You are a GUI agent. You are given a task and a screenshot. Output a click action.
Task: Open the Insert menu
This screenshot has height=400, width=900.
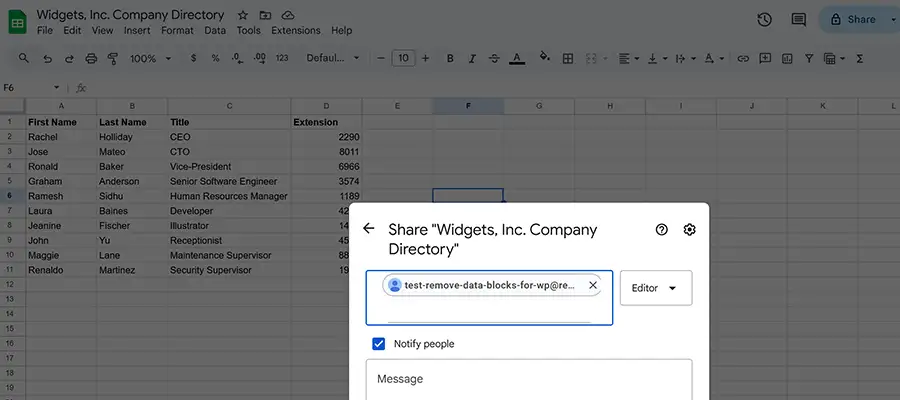[137, 30]
